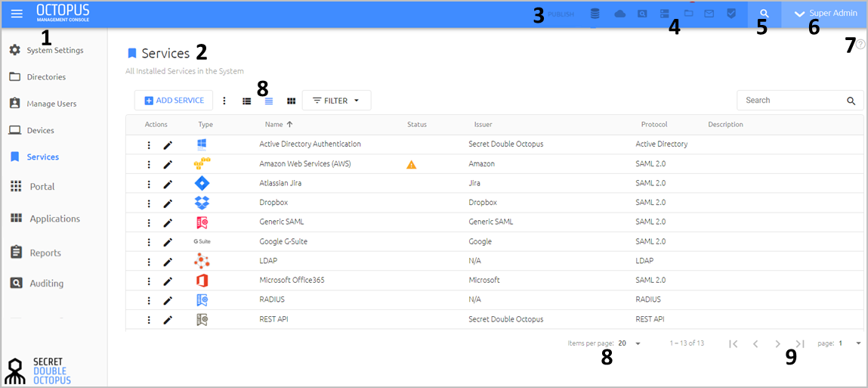Open Auditing in the sidebar
This screenshot has height=388, width=868.
37,283
